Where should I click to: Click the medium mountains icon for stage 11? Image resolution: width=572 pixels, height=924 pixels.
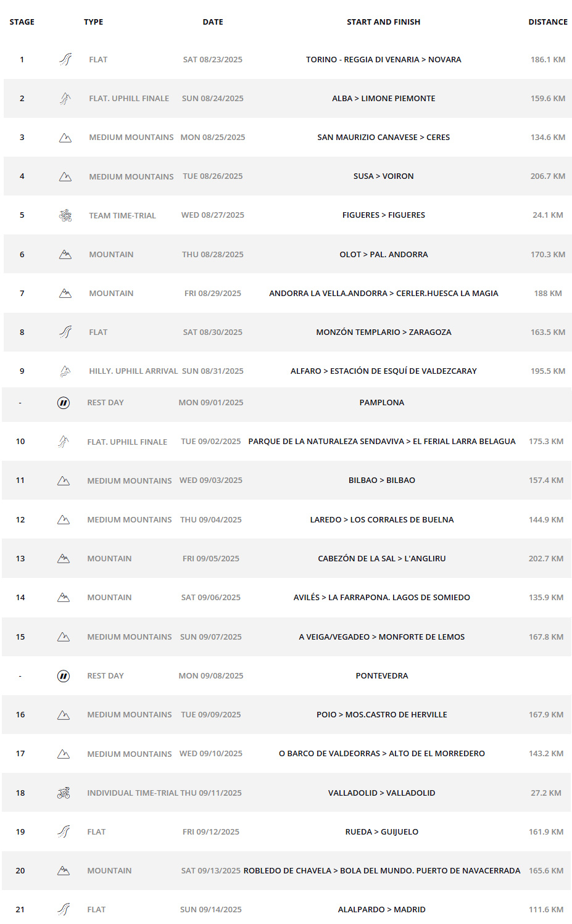tap(64, 481)
